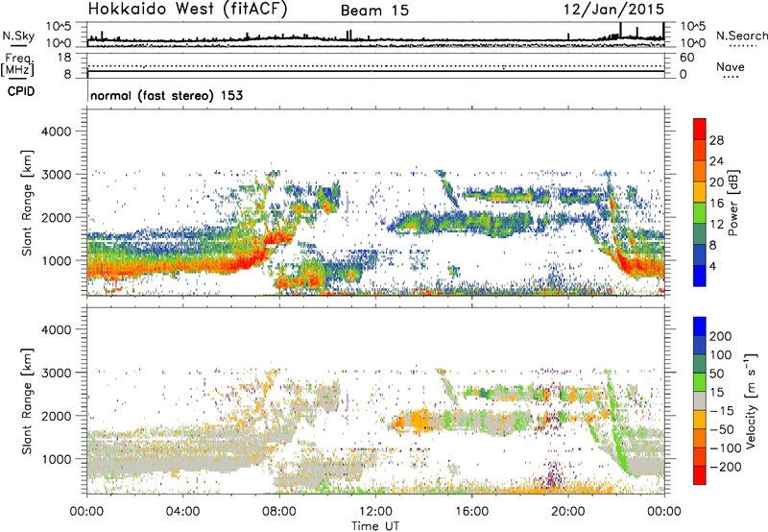This screenshot has height=532, width=768.
Task: Click the '16:00' time tick label
Action: click(471, 512)
